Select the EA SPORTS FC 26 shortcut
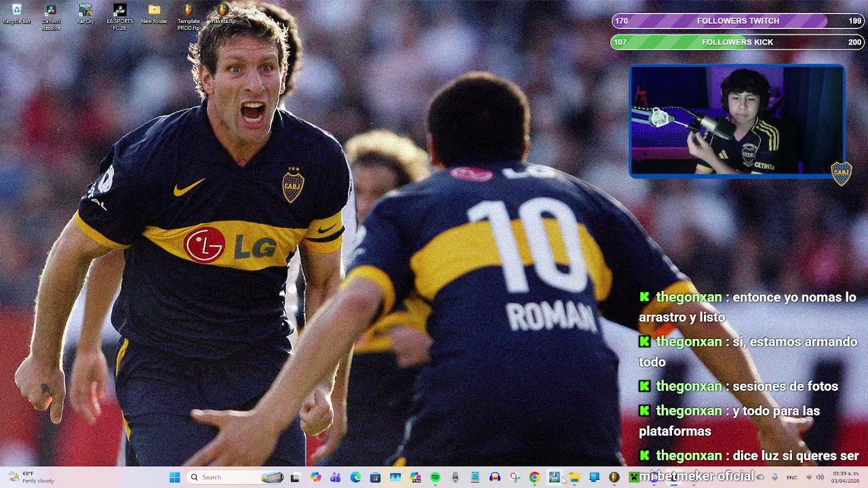Image resolution: width=868 pixels, height=488 pixels. pyautogui.click(x=119, y=16)
